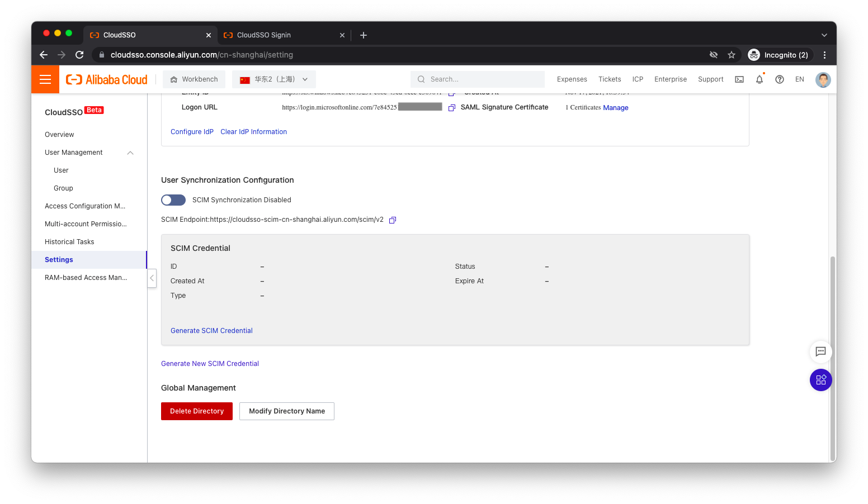Open Historical Tasks in sidebar
The image size is (868, 504).
pos(69,242)
